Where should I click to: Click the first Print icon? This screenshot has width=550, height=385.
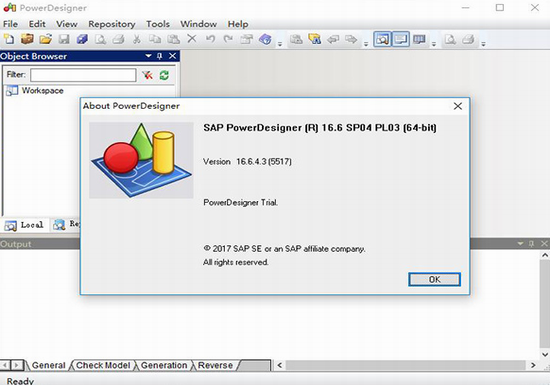pos(119,39)
